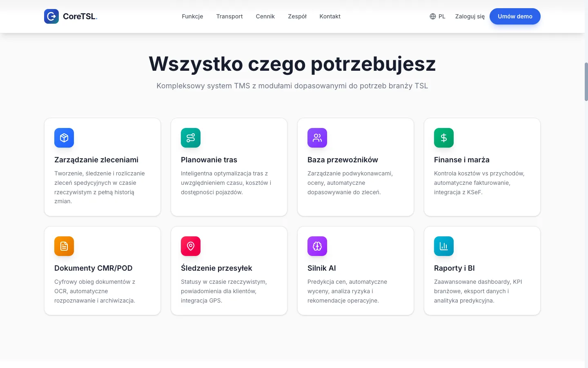Click the description starting 'Cyfrowy obieg dokumentów'
This screenshot has width=588, height=368.
tap(95, 291)
